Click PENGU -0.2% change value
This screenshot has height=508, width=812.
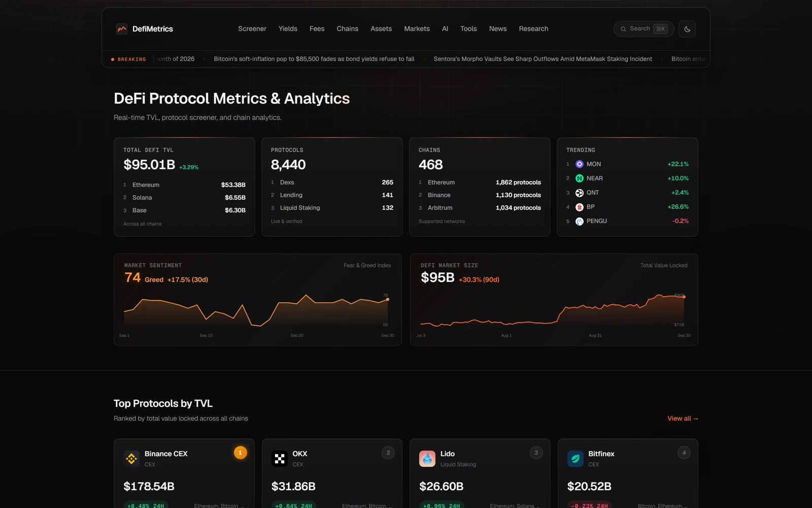tap(681, 221)
